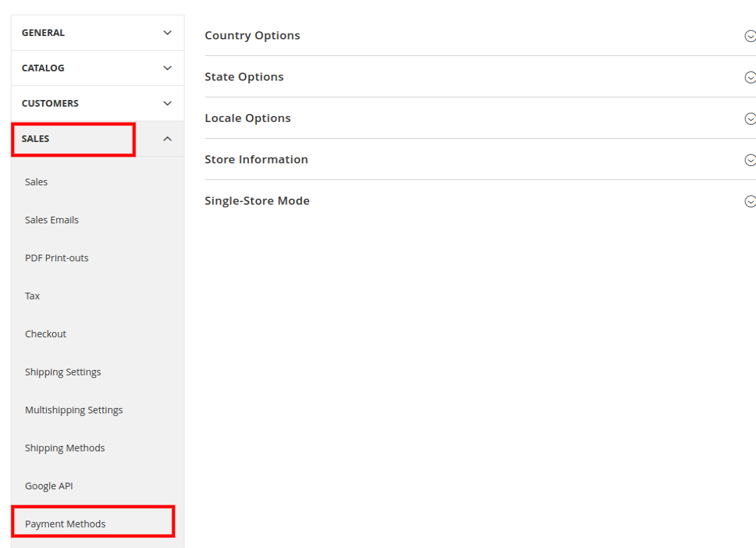This screenshot has width=756, height=548.
Task: Click the State Options circle chevron icon
Action: 749,77
